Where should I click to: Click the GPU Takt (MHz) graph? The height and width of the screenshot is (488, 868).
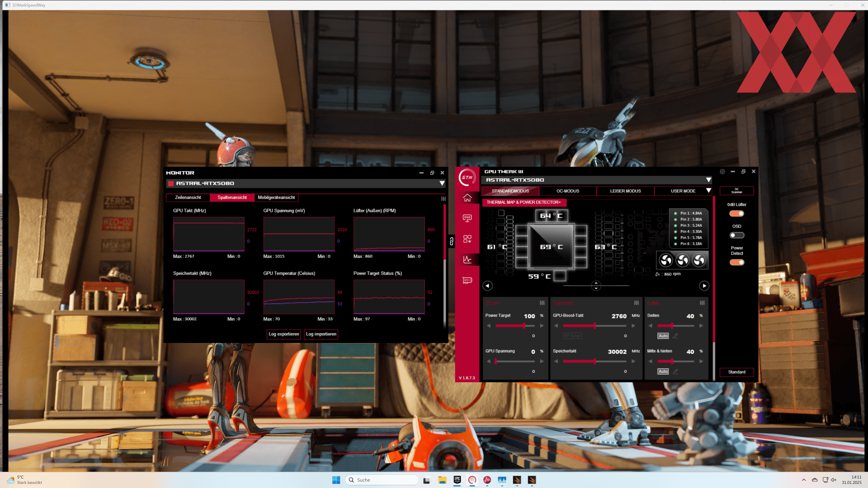pyautogui.click(x=209, y=234)
